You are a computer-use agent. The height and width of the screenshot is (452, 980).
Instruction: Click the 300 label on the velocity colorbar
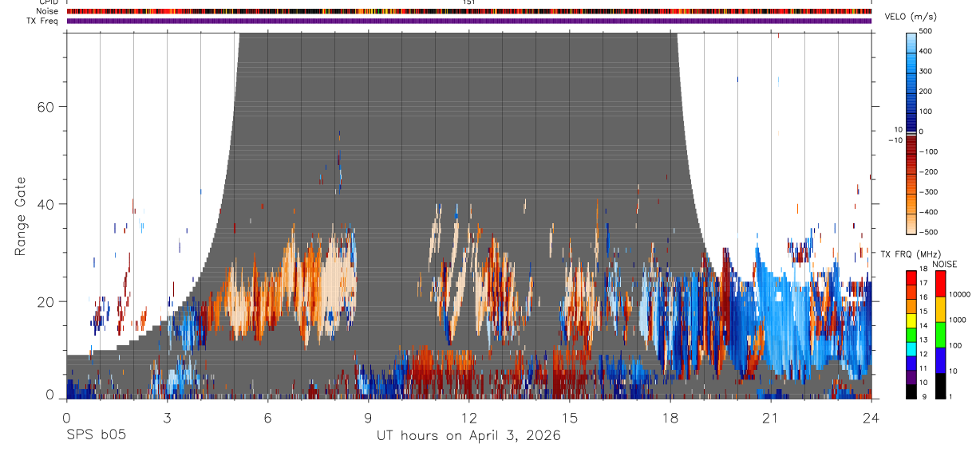point(925,71)
